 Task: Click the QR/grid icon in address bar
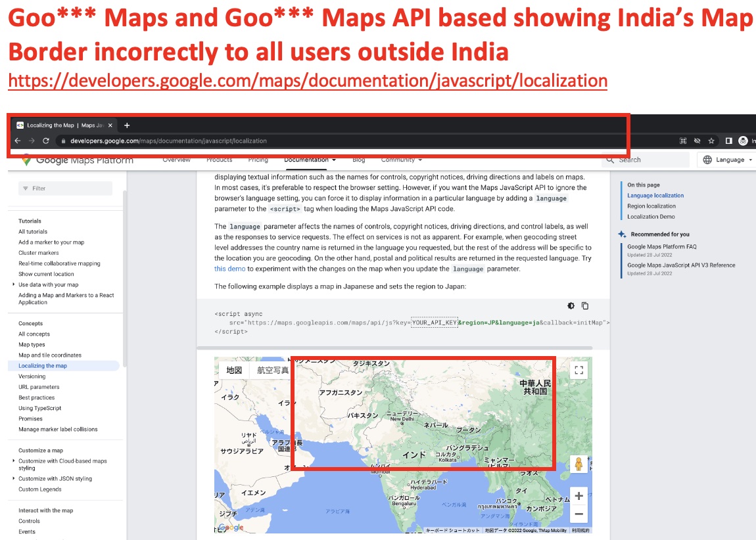pyautogui.click(x=683, y=141)
